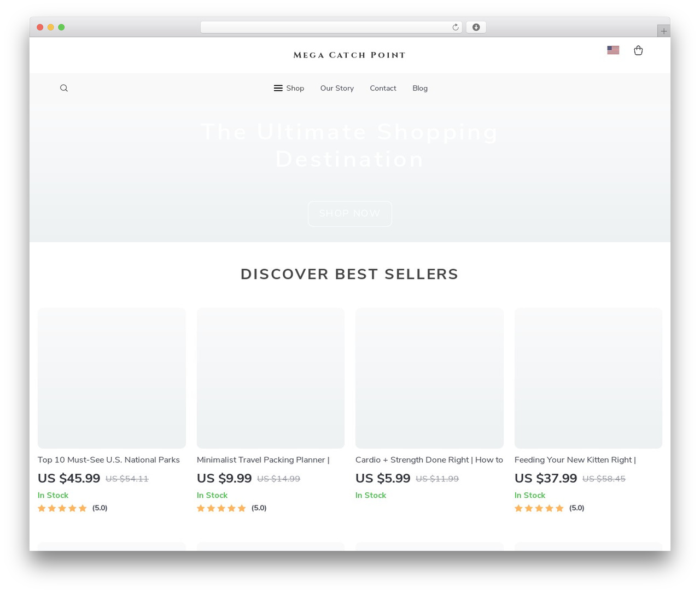Click The Ultimate Shopping Destination headline
Viewport: 700px width, 593px height.
point(350,146)
